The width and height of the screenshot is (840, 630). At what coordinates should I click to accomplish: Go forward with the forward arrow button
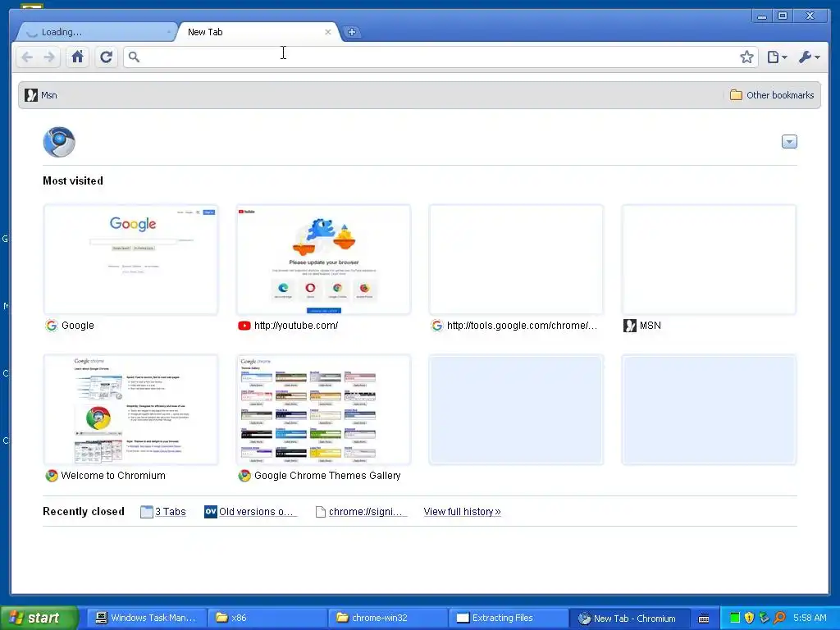(x=49, y=57)
